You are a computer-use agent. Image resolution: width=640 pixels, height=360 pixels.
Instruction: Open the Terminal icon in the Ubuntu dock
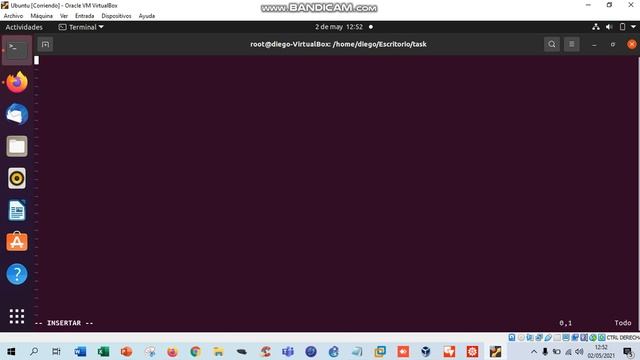click(17, 50)
